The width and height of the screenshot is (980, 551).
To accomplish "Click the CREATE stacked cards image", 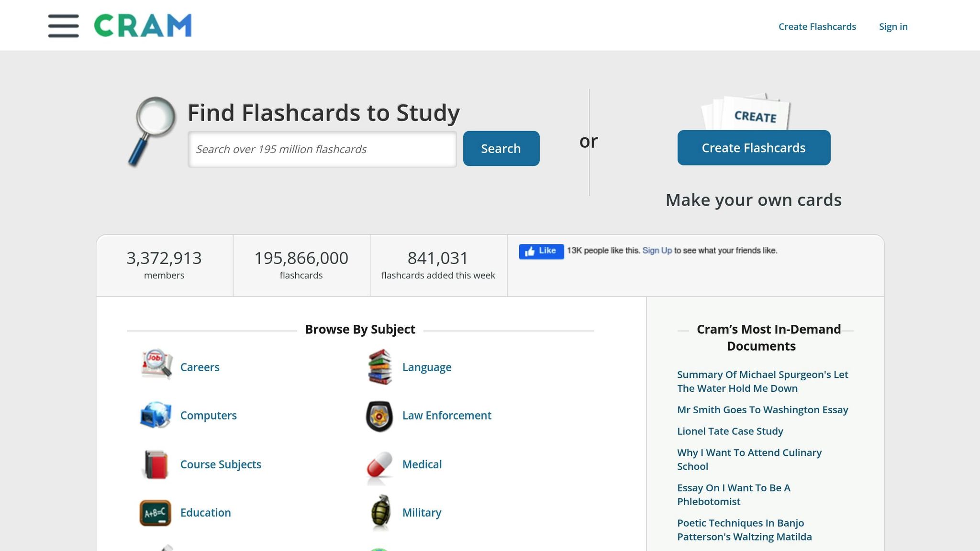I will pyautogui.click(x=746, y=112).
